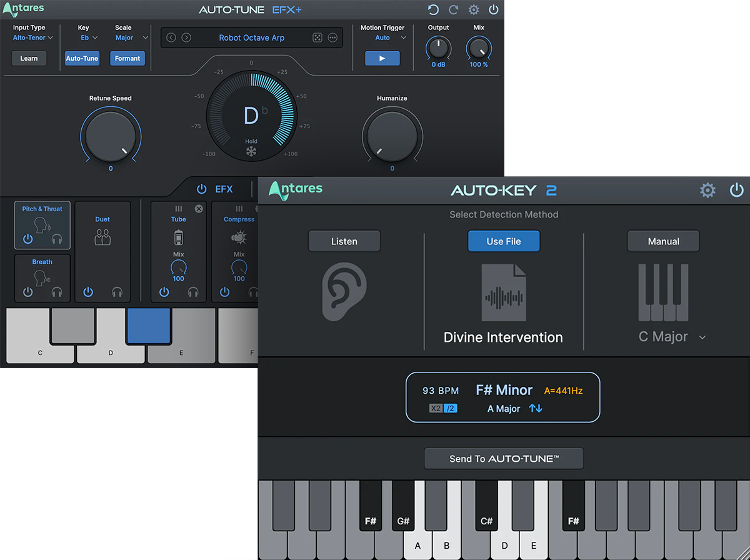Viewport: 750px width, 560px height.
Task: Open the C Major key dropdown
Action: coord(672,337)
